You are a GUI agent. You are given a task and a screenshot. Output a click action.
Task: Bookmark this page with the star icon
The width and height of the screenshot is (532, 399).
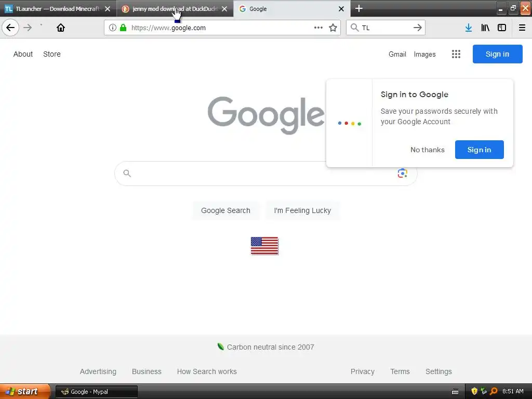point(333,28)
